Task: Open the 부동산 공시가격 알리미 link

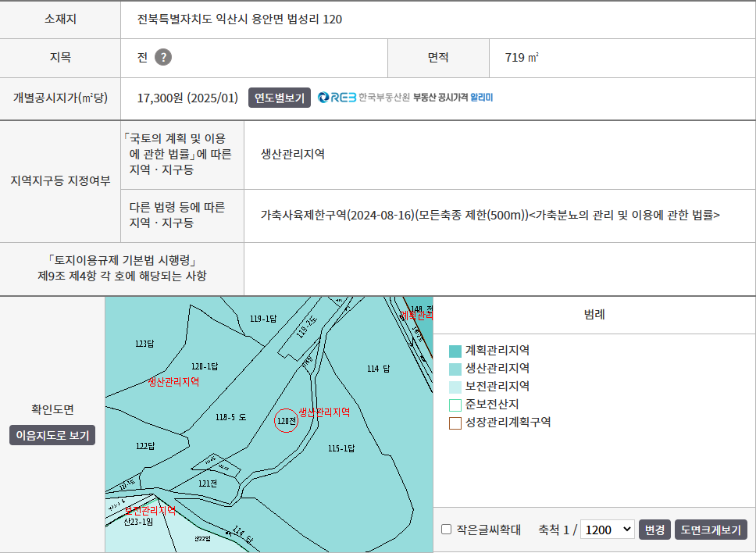Action: [453, 98]
